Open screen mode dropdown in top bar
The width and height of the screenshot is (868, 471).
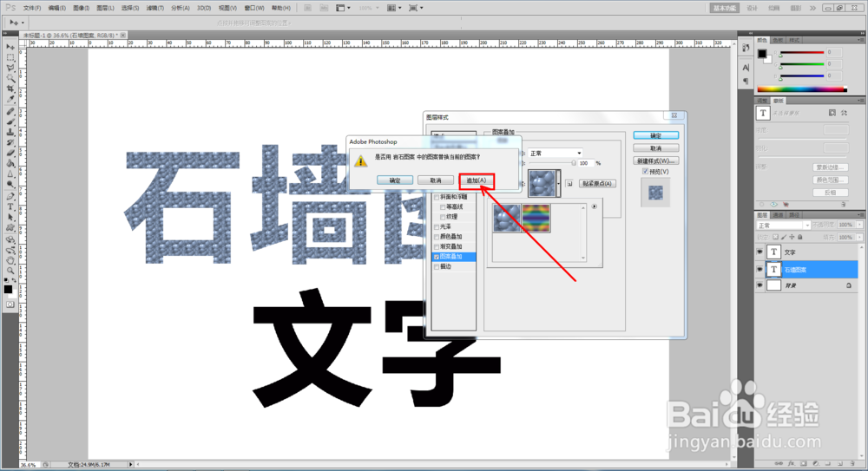pos(416,8)
